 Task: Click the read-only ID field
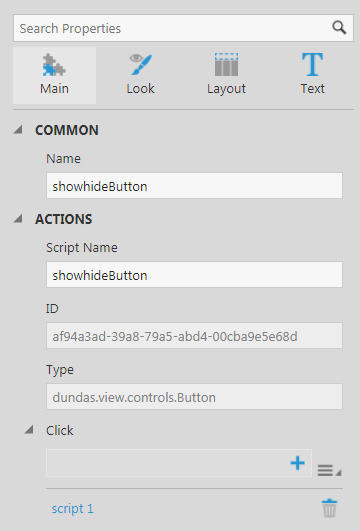[x=194, y=336]
